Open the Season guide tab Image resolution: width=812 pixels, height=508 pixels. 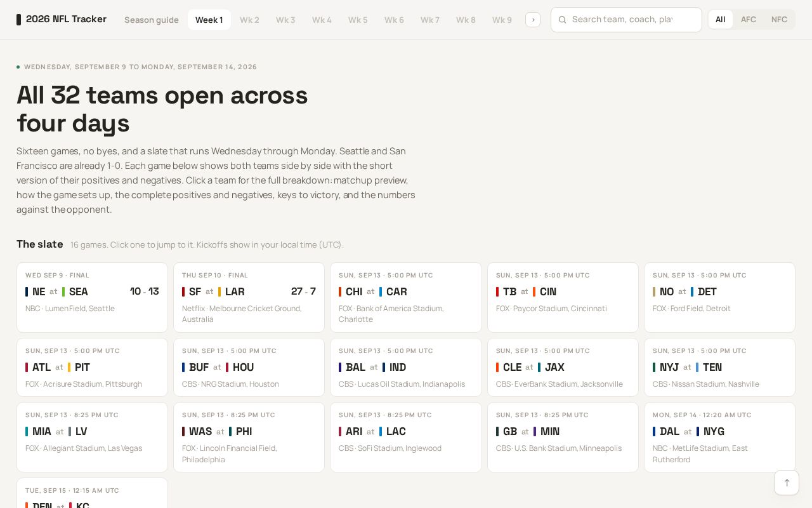152,20
